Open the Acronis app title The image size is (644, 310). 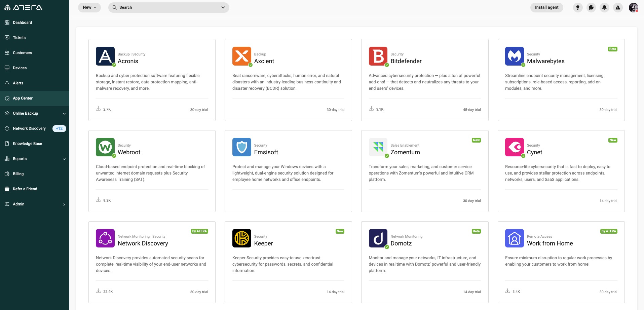pos(128,61)
